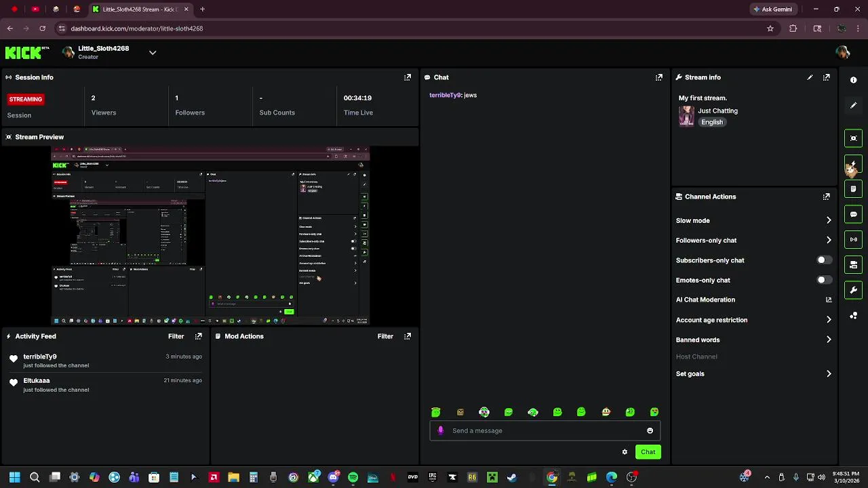The width and height of the screenshot is (868, 488).
Task: Pop out the Stream info panel
Action: coord(826,77)
